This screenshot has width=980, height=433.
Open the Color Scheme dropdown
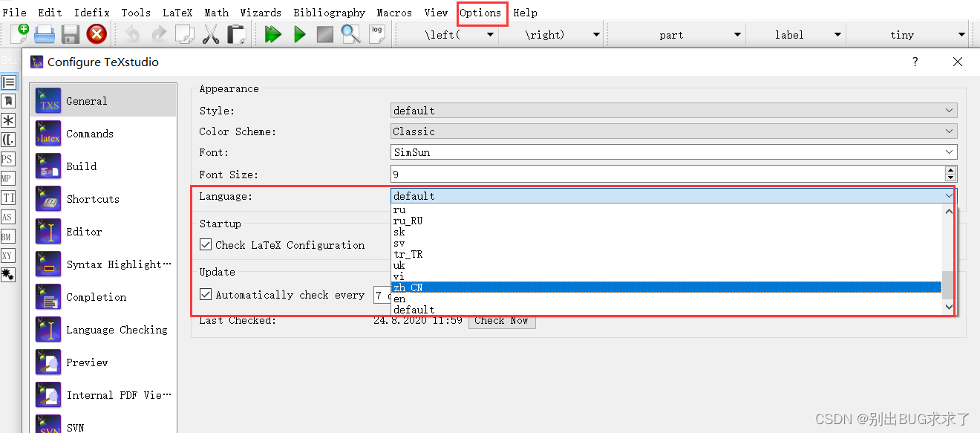674,131
